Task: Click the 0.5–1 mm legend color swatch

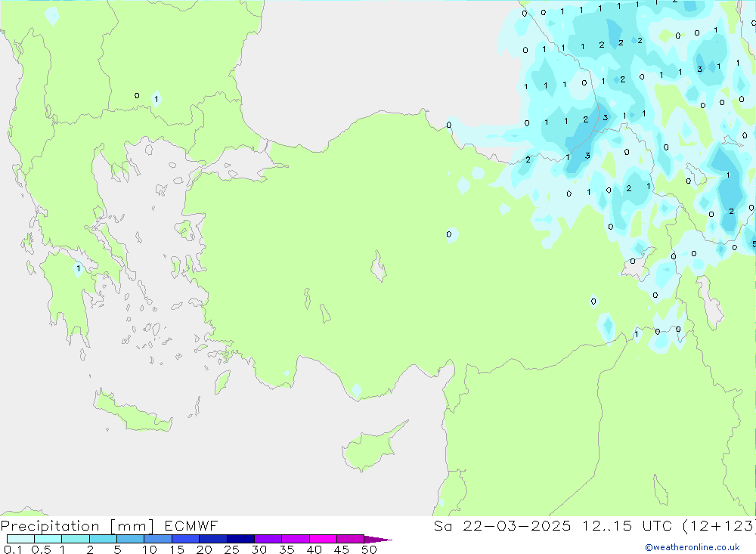Action: [x=48, y=539]
